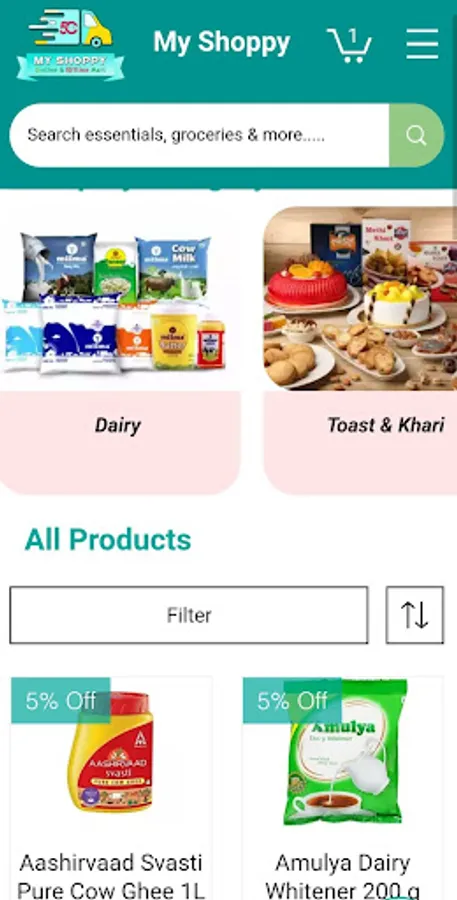
Task: Click the search essentials input field
Action: pyautogui.click(x=199, y=135)
